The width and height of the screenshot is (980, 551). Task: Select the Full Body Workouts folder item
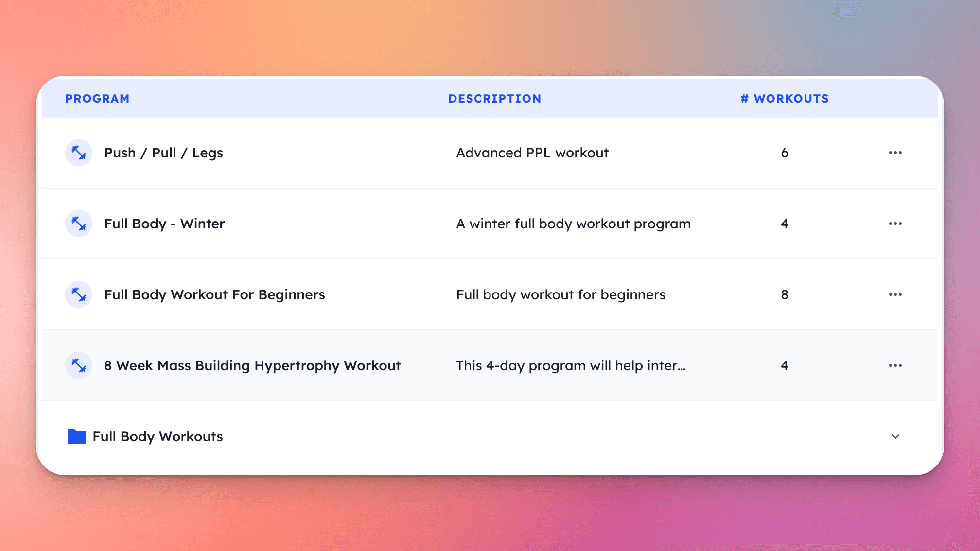[x=157, y=436]
